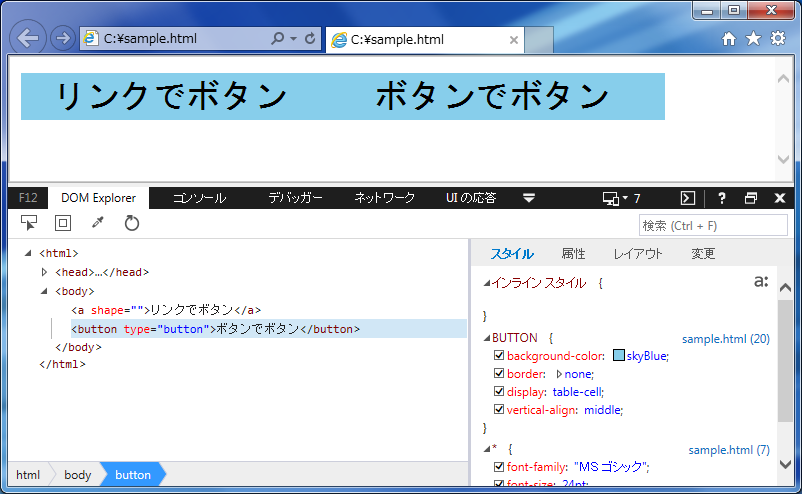Uncheck the background-color property
802x494 pixels.
pyautogui.click(x=499, y=355)
